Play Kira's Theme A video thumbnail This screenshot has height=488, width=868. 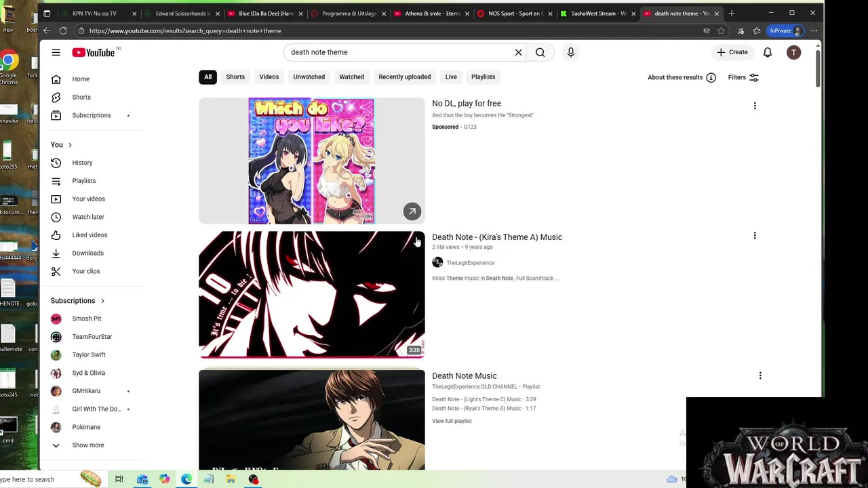click(x=312, y=295)
